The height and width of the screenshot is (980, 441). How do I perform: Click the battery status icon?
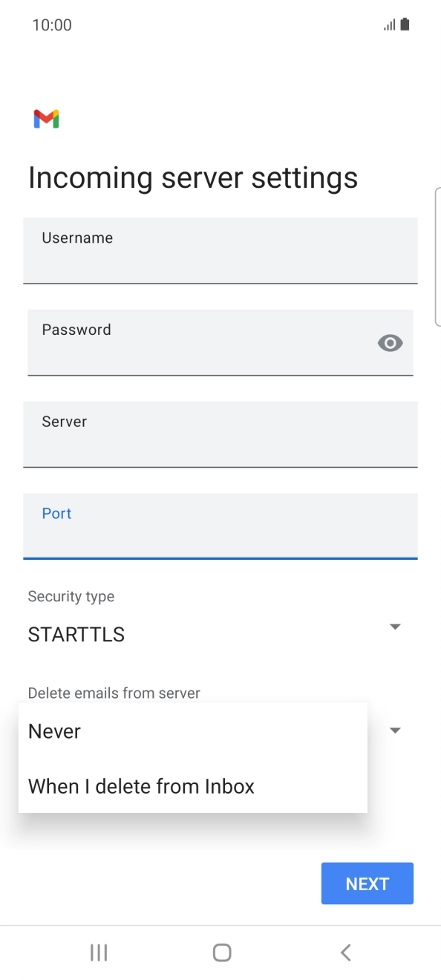(405, 24)
